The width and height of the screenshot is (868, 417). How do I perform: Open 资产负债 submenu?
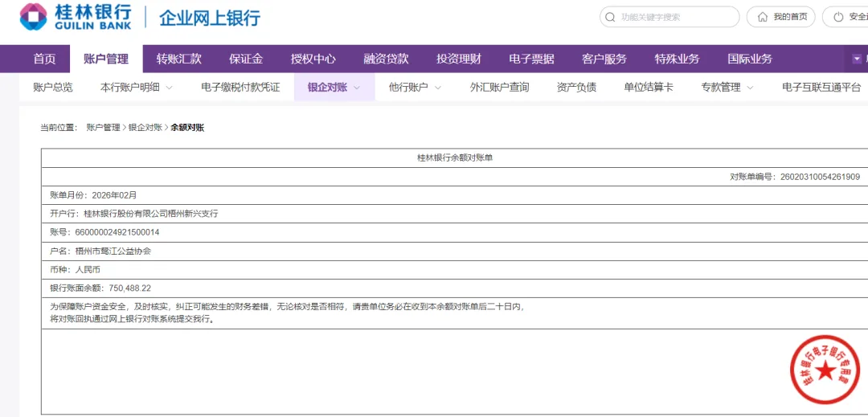(576, 88)
